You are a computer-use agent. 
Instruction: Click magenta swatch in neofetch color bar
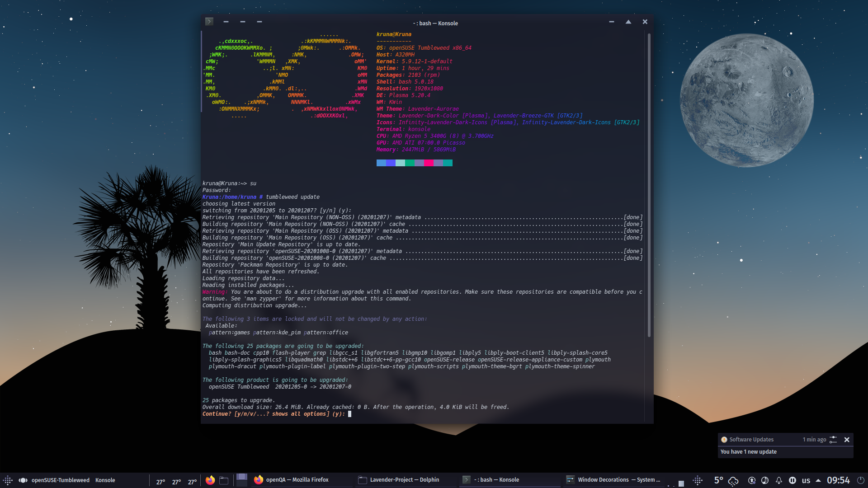[429, 163]
